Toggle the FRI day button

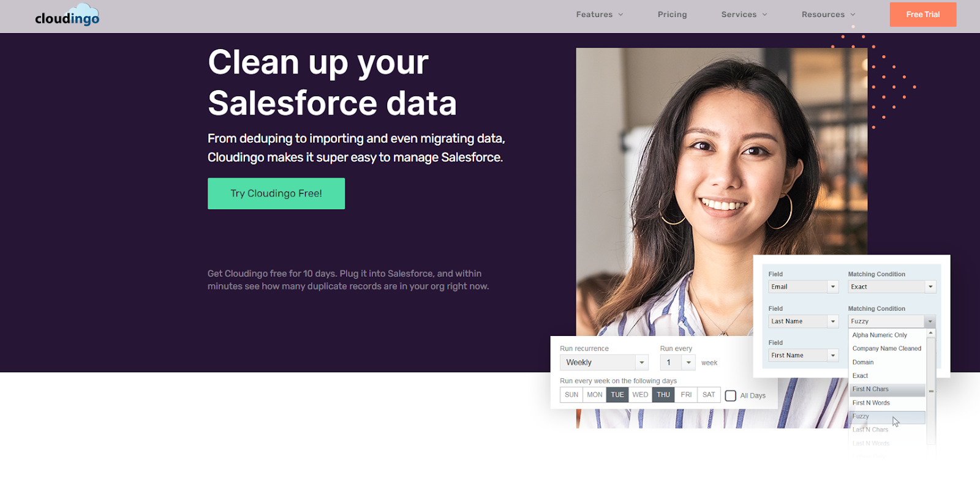coord(686,395)
